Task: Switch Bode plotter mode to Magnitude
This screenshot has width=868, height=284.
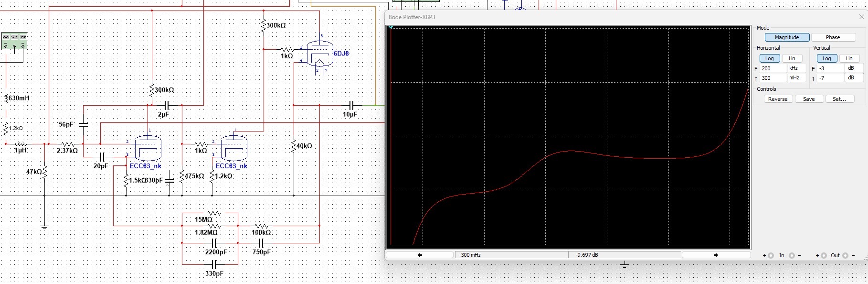Action: tap(787, 37)
